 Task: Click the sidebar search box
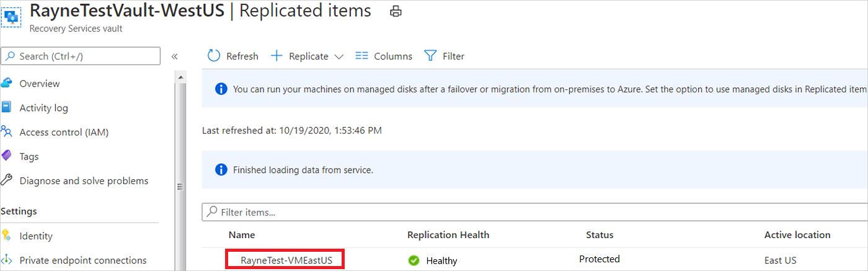(81, 56)
